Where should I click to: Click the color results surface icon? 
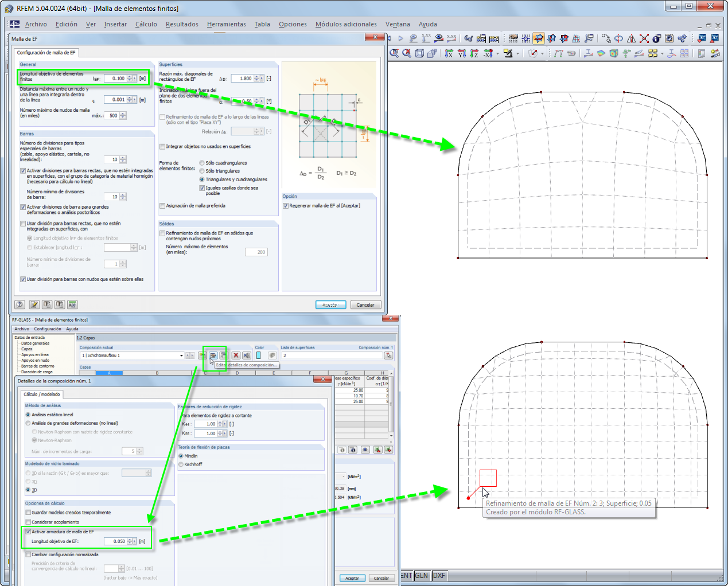tap(601, 53)
